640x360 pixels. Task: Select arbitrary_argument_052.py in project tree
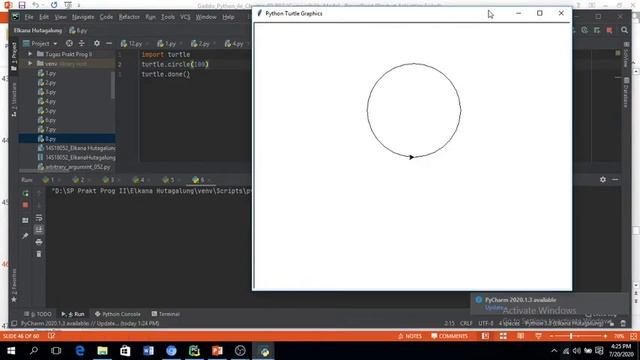[74, 167]
